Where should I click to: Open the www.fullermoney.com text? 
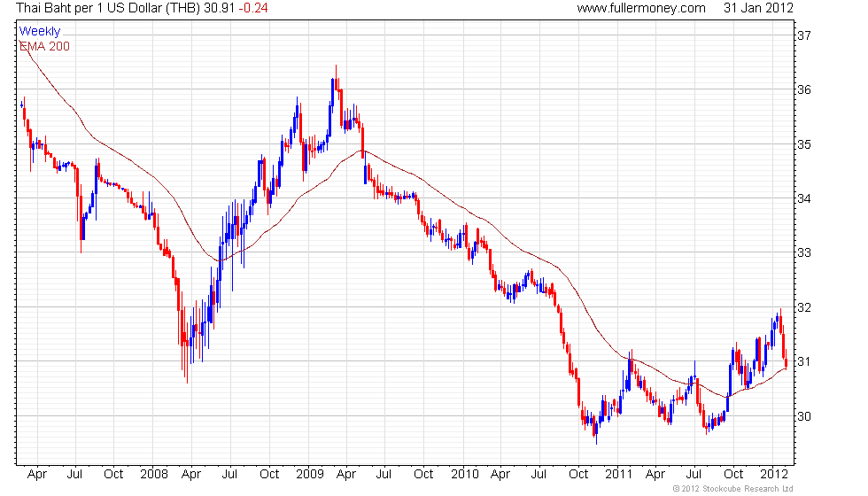pyautogui.click(x=641, y=8)
